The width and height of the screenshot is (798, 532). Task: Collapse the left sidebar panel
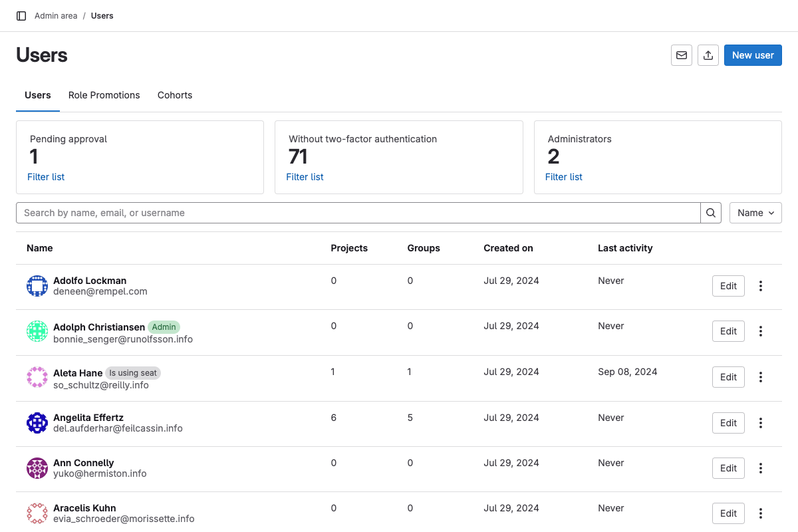tap(21, 15)
